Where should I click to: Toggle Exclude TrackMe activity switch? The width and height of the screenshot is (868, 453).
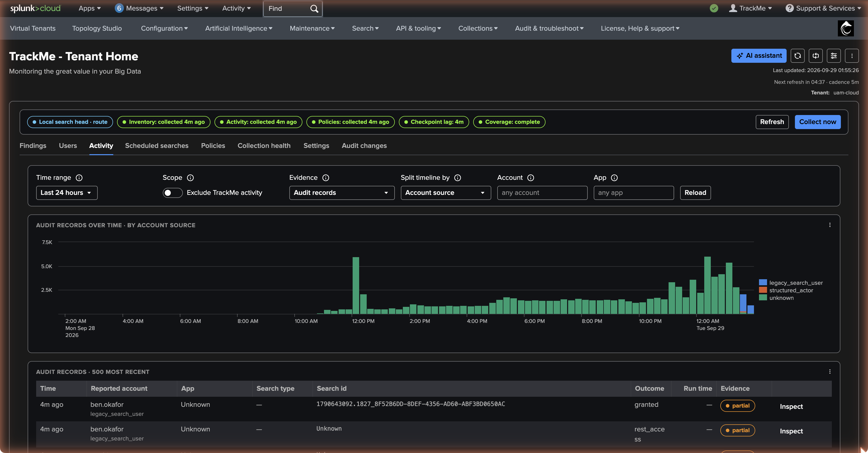pyautogui.click(x=173, y=193)
